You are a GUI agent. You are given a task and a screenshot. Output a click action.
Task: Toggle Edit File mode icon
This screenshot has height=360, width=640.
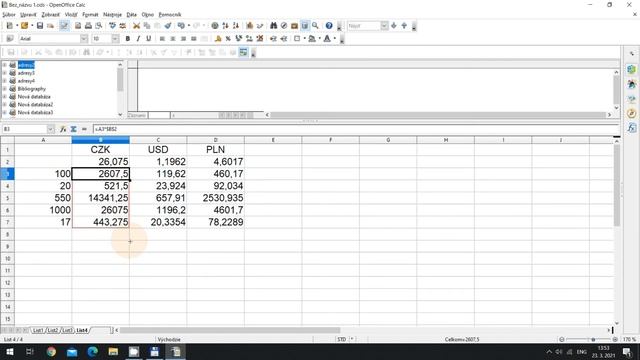64,26
